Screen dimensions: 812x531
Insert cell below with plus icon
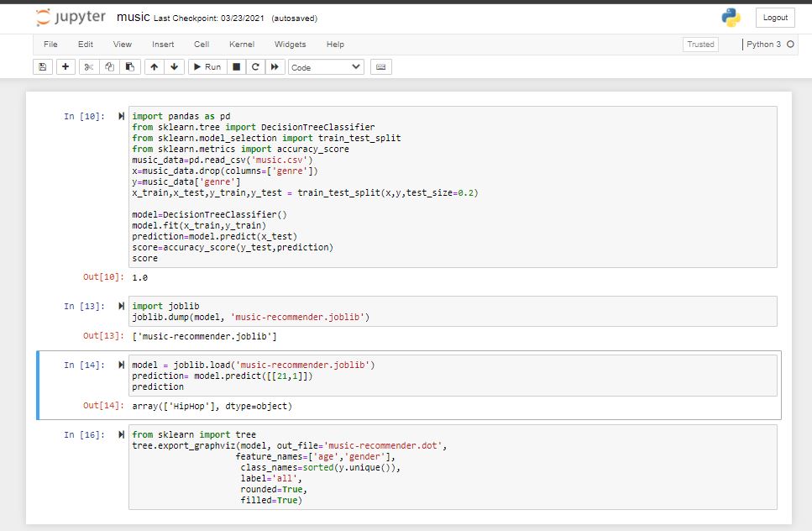65,67
